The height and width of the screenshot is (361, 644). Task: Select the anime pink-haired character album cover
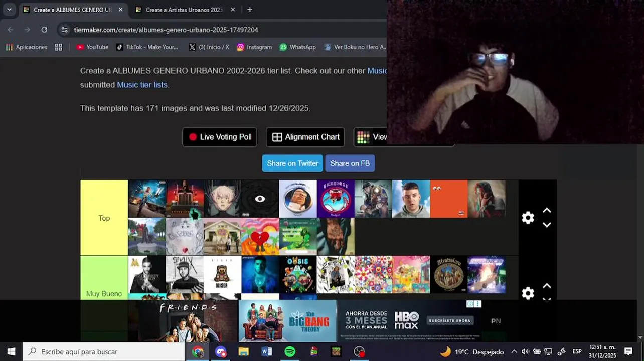pos(222,199)
